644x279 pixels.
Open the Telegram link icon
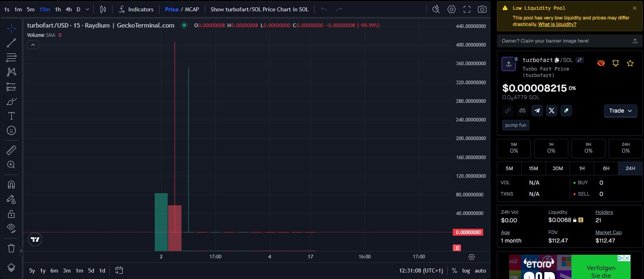click(537, 111)
